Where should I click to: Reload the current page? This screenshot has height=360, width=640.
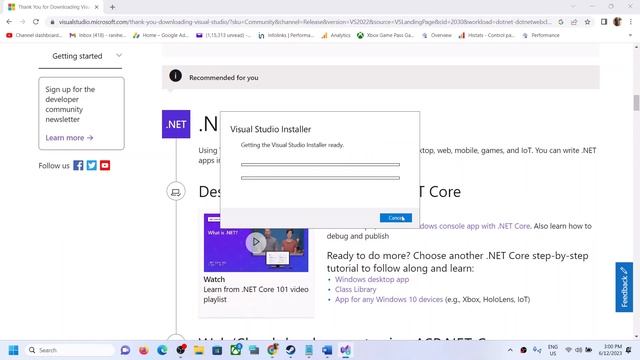(36, 22)
